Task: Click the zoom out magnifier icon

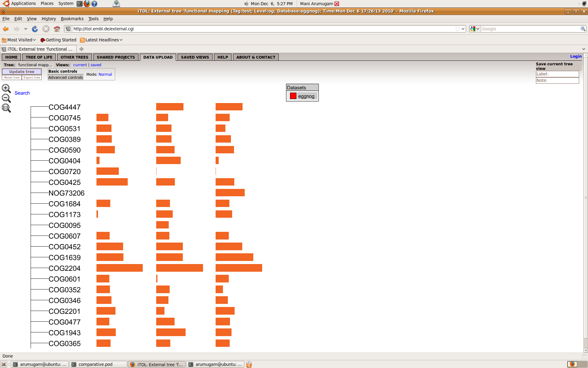Action: pos(6,98)
